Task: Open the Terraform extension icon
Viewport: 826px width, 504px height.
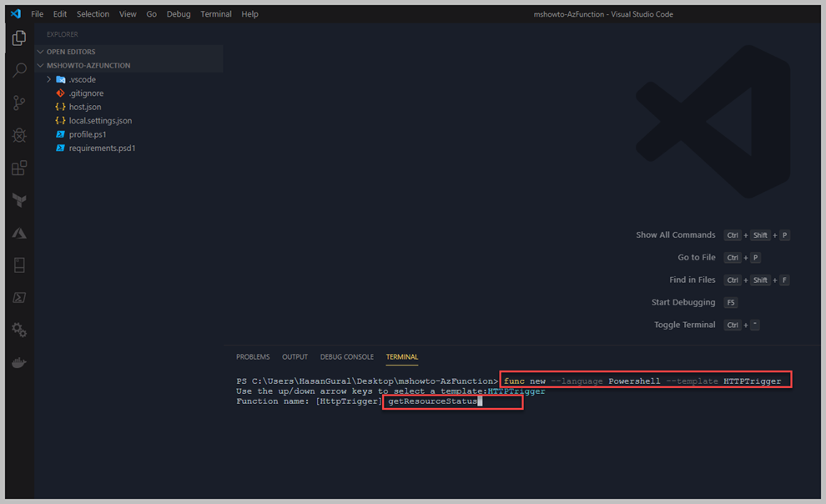Action: [x=19, y=200]
